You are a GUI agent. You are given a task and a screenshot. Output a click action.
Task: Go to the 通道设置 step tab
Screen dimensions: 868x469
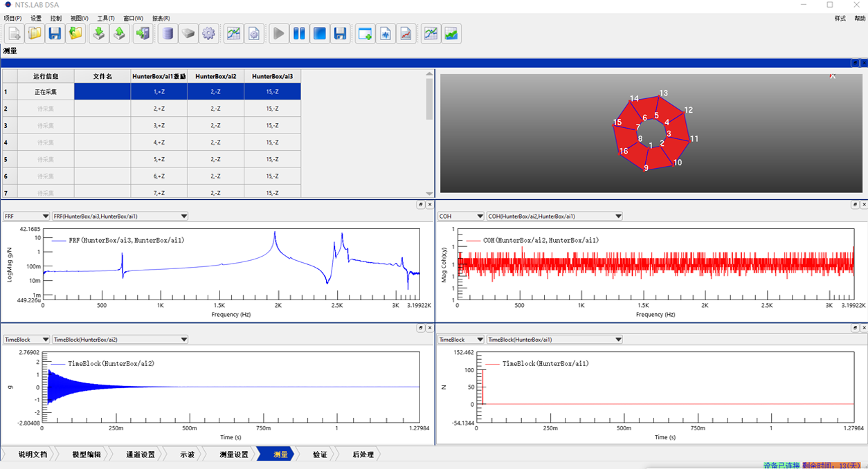pos(141,454)
